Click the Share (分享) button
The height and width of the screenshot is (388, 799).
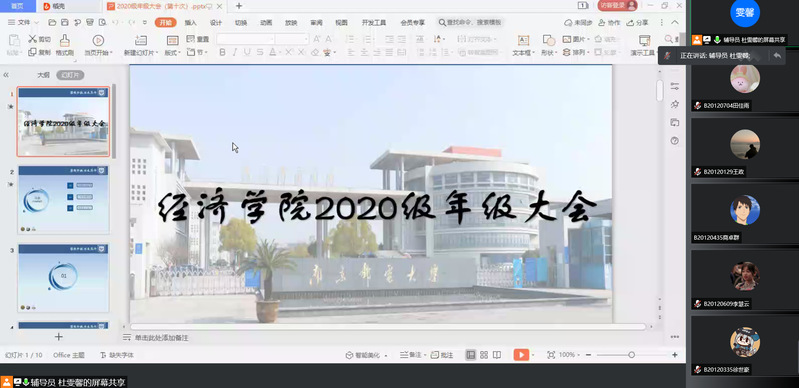click(x=637, y=22)
